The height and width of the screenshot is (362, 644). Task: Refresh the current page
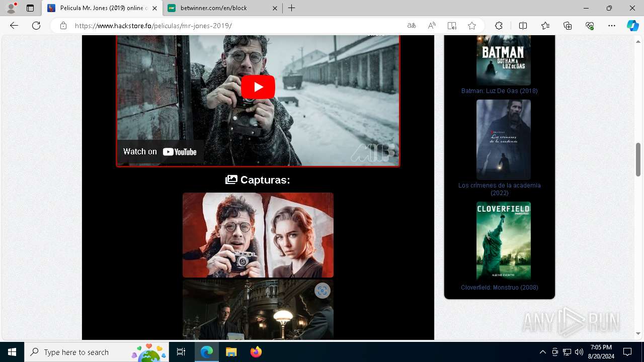(x=36, y=26)
